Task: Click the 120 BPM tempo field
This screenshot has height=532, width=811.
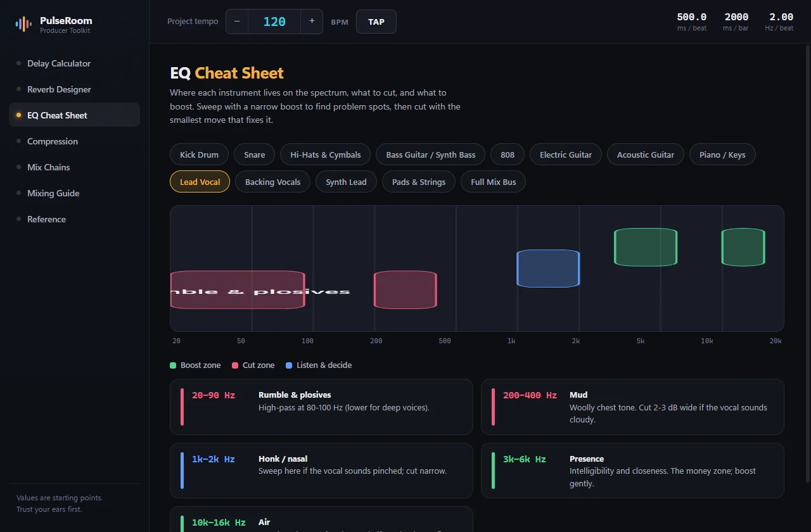Action: (274, 22)
